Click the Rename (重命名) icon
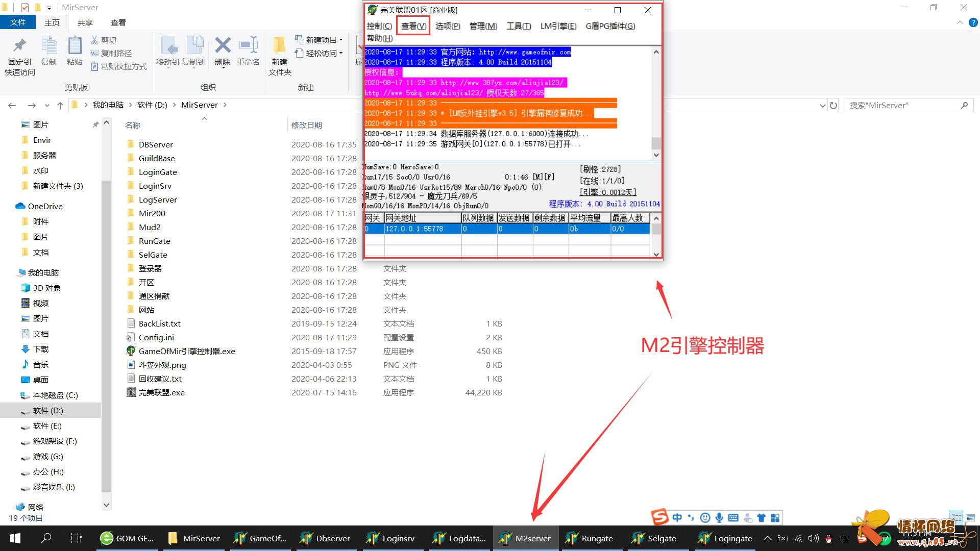The width and height of the screenshot is (980, 551). coord(249,45)
